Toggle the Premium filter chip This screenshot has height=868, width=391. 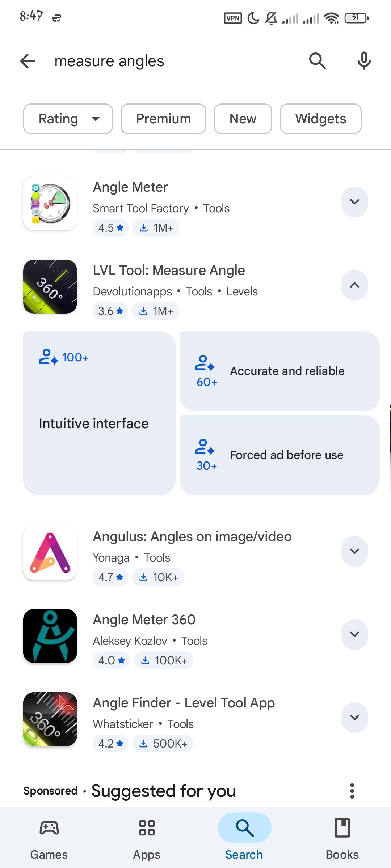coord(163,119)
